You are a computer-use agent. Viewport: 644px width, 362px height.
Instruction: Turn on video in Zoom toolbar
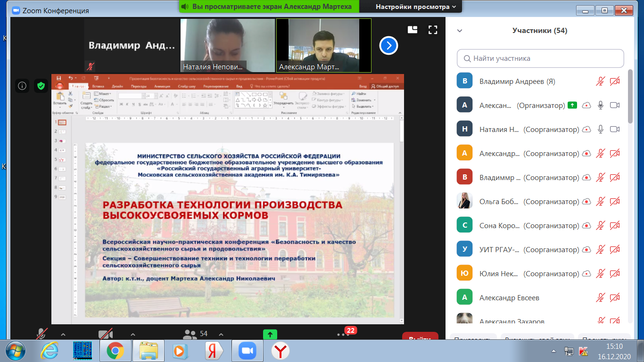[x=105, y=334]
